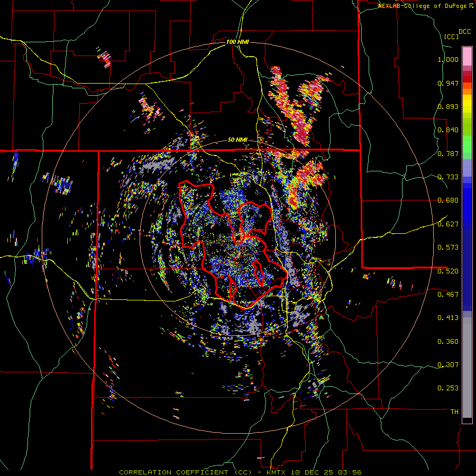Click the 0.840 scale value
The width and height of the screenshot is (476, 476).
coord(448,130)
